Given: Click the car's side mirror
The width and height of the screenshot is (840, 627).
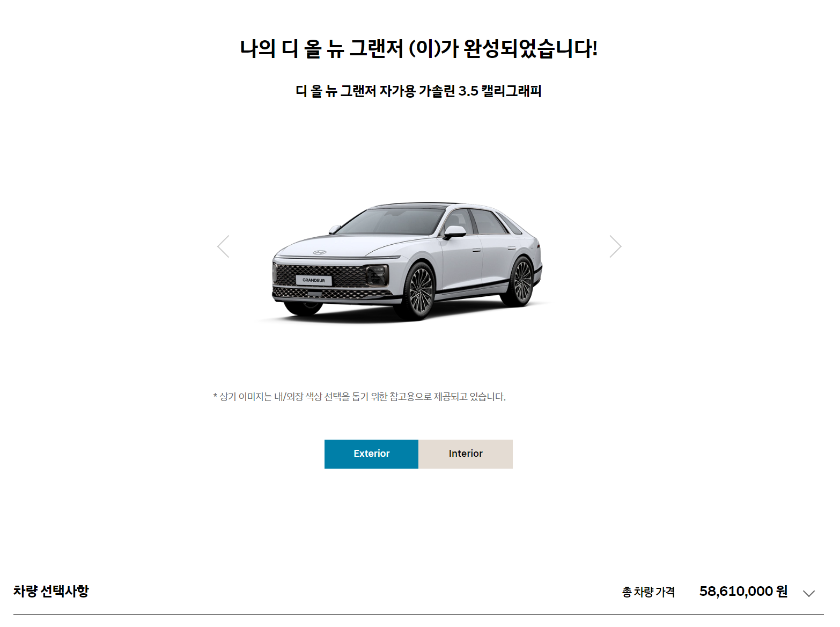Looking at the screenshot, I should 454,232.
